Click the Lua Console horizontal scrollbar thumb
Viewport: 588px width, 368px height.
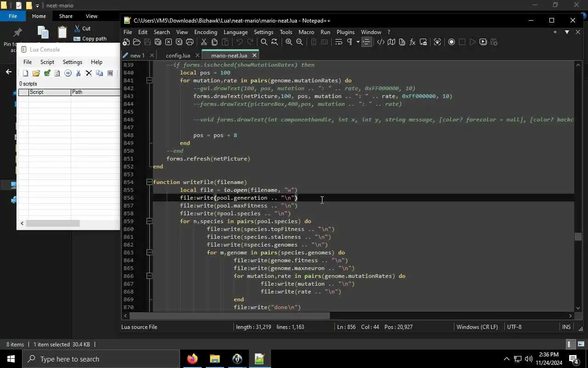tap(52, 224)
